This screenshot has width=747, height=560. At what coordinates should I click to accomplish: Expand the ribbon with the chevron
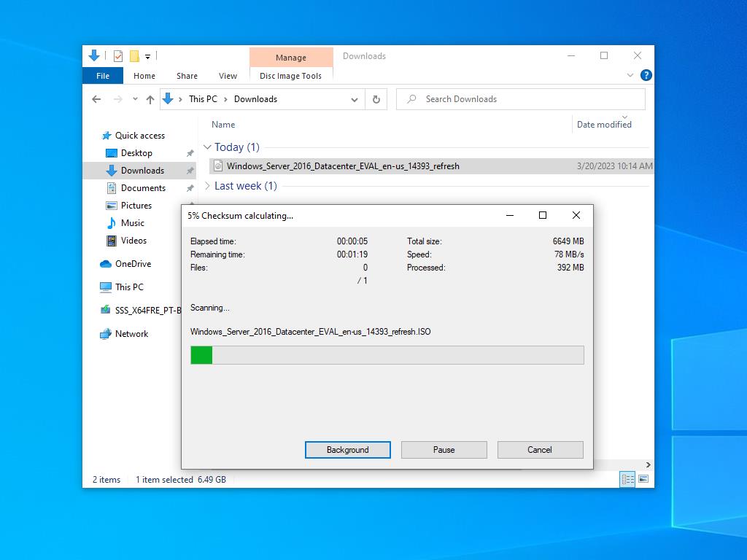[x=630, y=75]
